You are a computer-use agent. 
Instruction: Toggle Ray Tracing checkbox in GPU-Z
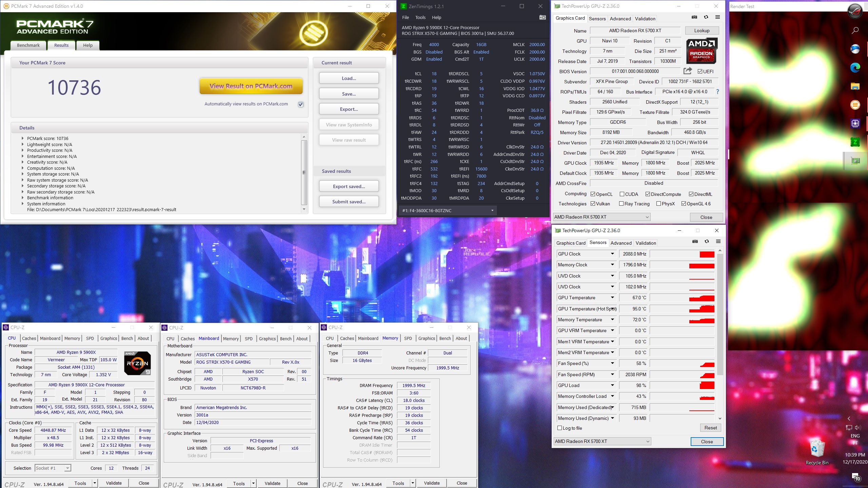[x=621, y=204]
